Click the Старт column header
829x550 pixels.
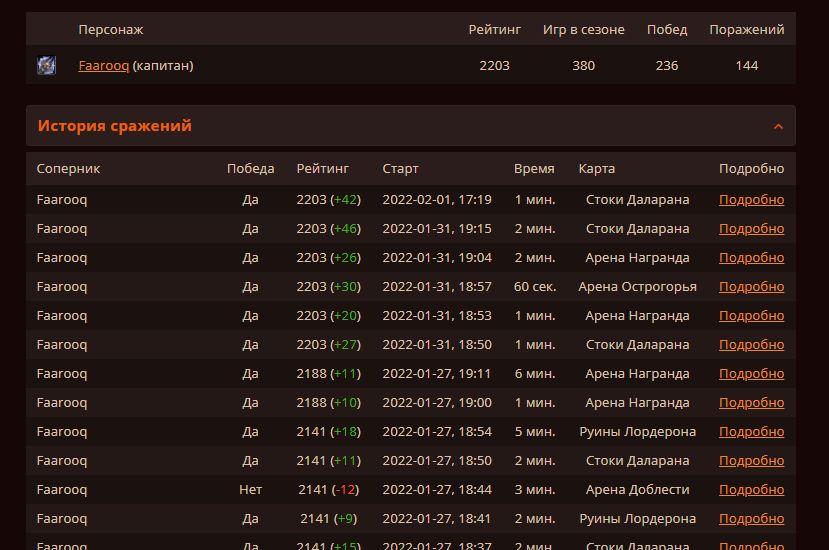(400, 169)
